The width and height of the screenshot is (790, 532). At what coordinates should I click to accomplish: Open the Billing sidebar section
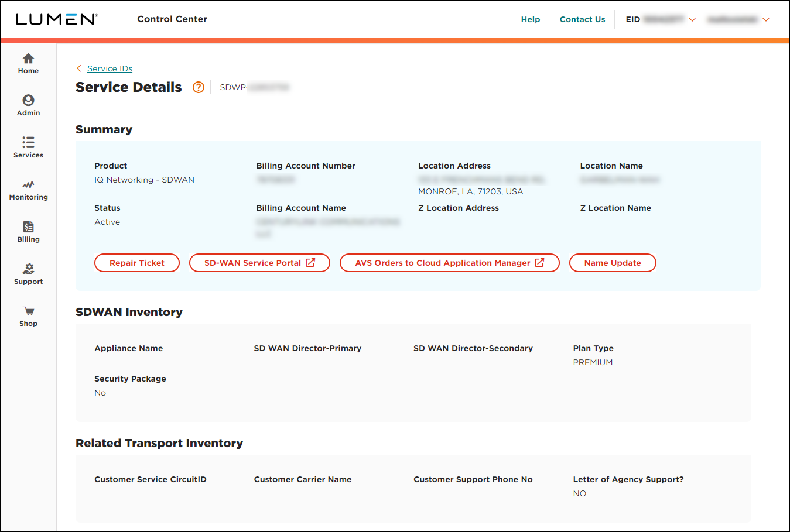28,232
